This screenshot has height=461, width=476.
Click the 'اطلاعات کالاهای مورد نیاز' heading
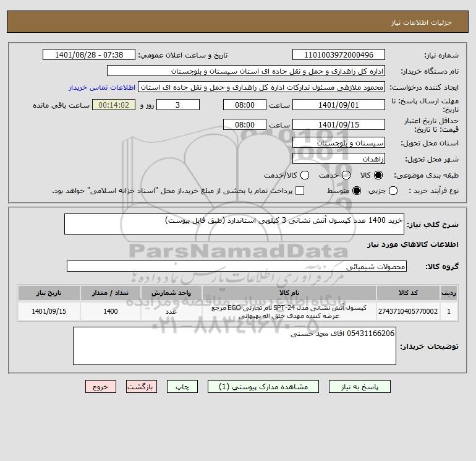coord(413,244)
